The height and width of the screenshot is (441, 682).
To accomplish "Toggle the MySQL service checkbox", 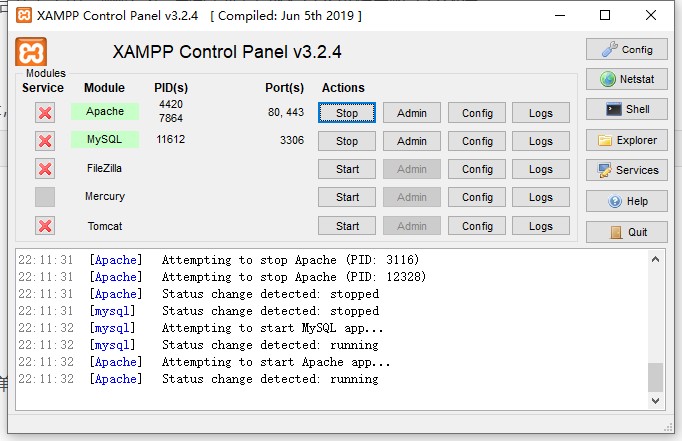I will coord(45,141).
